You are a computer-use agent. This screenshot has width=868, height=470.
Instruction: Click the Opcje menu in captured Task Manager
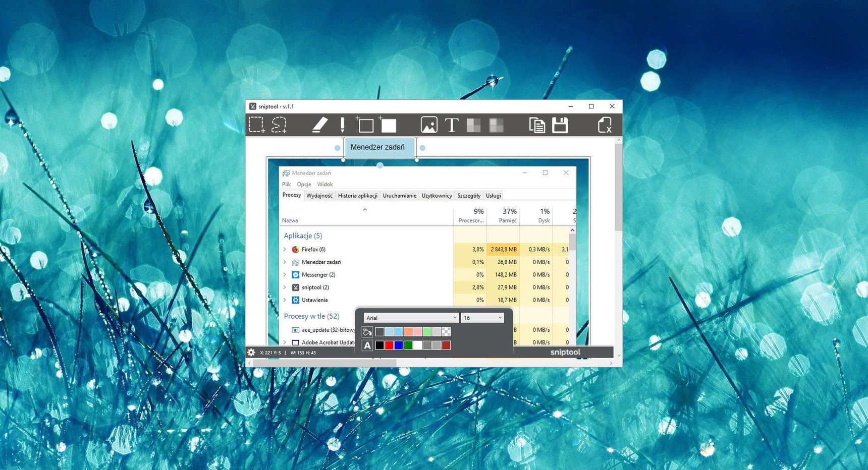[304, 185]
